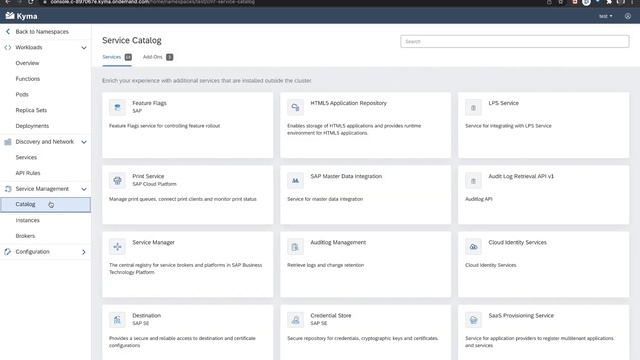Screen dimensions: 640x360
Task: Open Replica Sets in sidebar
Action: pos(31,110)
